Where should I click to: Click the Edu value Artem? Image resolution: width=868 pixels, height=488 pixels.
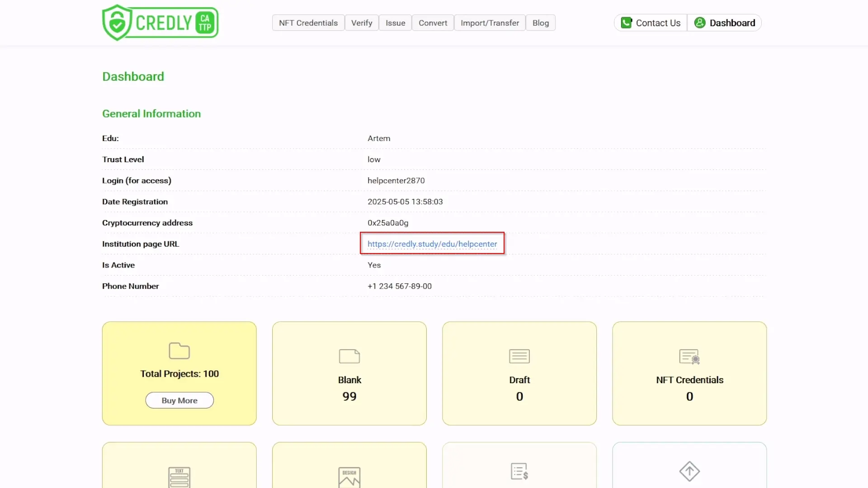(379, 138)
